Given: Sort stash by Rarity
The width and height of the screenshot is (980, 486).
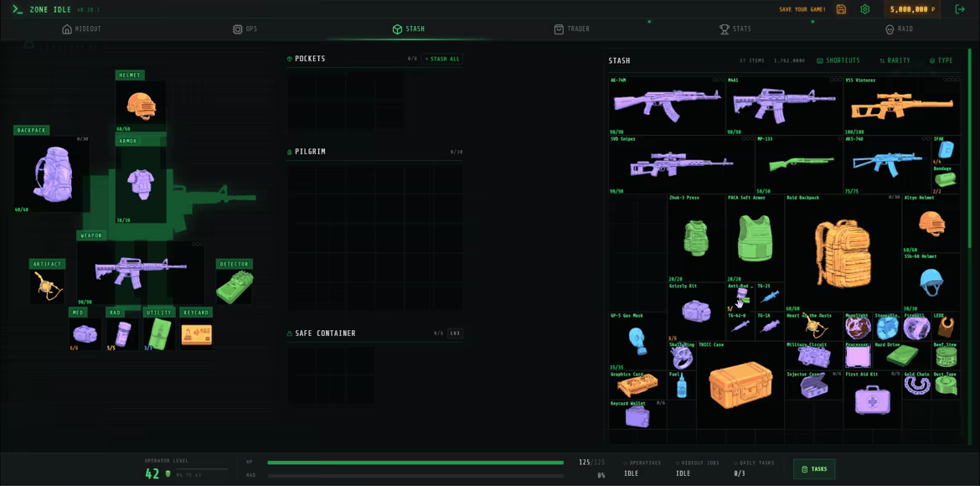Looking at the screenshot, I should click(895, 60).
